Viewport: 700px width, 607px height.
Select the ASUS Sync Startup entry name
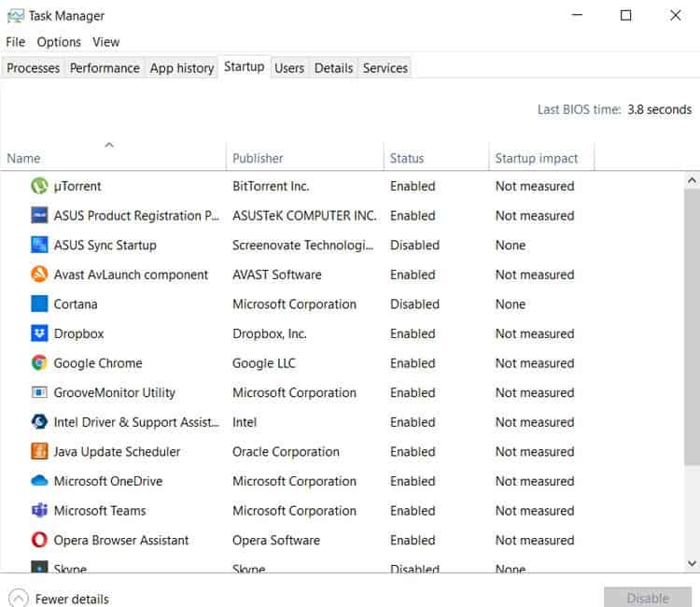click(105, 245)
